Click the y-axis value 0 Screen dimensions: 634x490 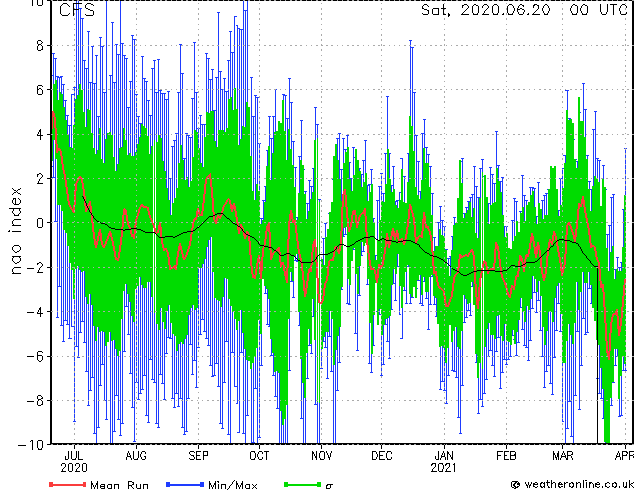40,223
